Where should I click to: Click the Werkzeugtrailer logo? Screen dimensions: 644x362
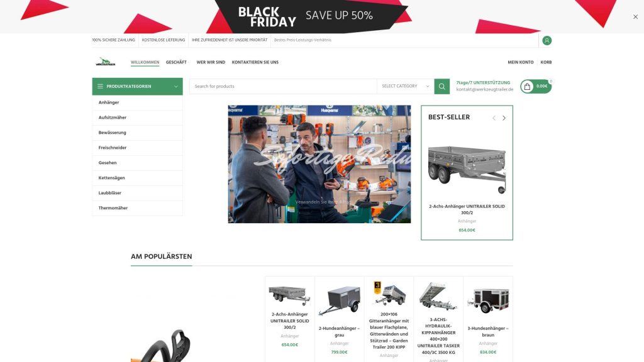point(106,62)
